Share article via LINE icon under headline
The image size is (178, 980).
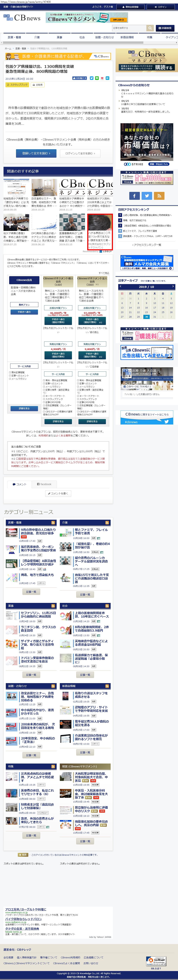tap(97, 78)
